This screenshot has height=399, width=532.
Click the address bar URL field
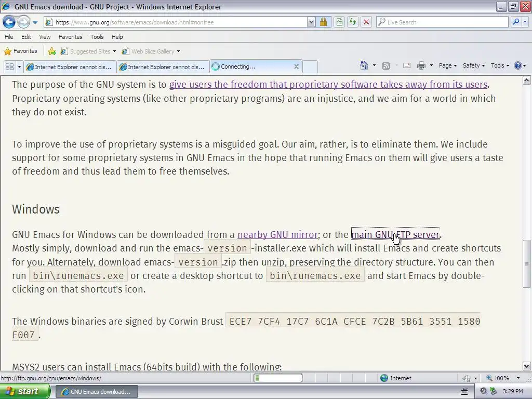(176, 22)
